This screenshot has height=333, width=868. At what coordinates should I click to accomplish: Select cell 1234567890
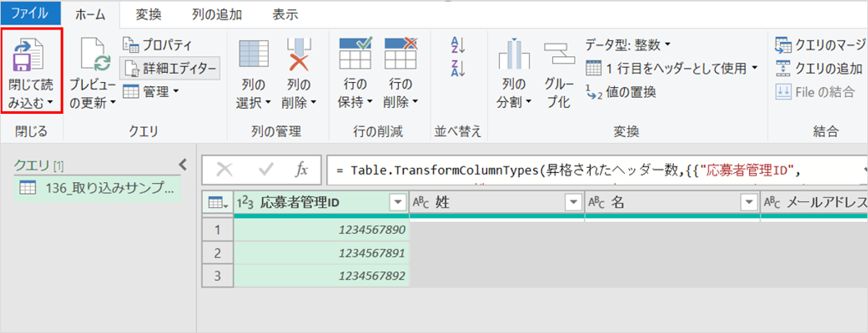click(321, 230)
